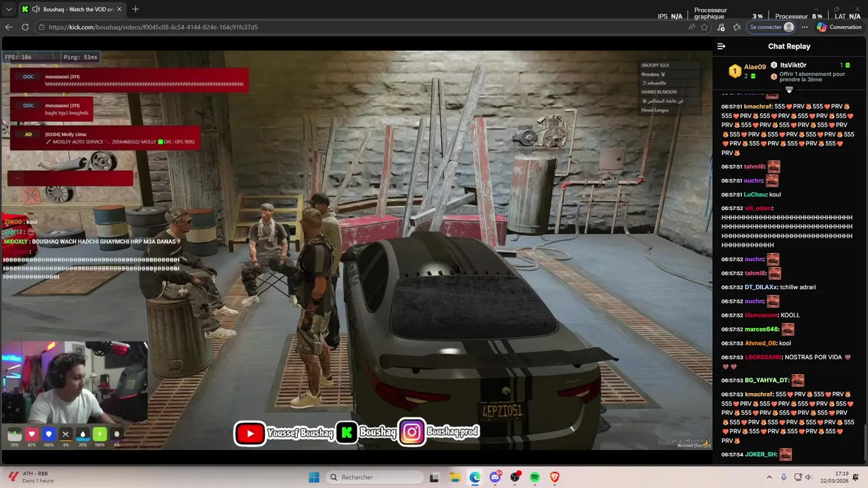Open JOKER_SH's username in chat
Viewport: 868px width, 488px height.
click(x=760, y=454)
